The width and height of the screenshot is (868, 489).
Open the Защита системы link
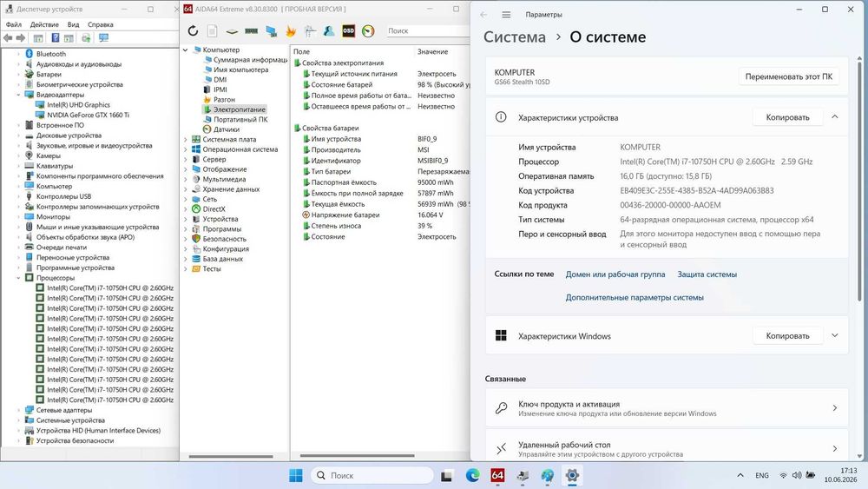(x=707, y=274)
